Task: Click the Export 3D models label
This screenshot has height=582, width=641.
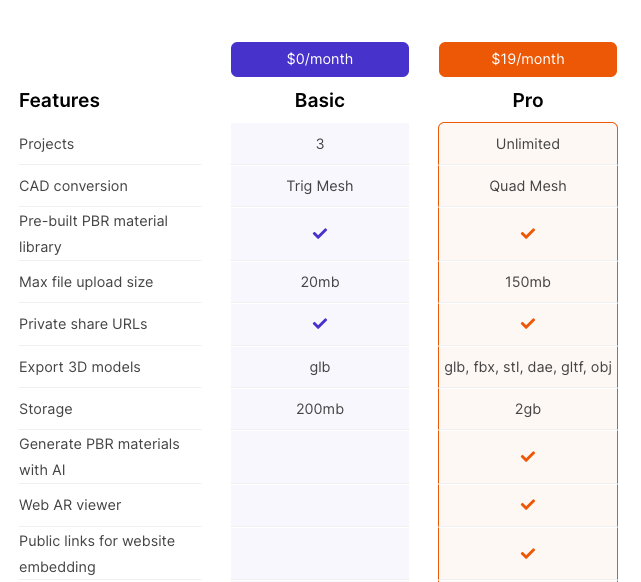Action: pyautogui.click(x=80, y=367)
